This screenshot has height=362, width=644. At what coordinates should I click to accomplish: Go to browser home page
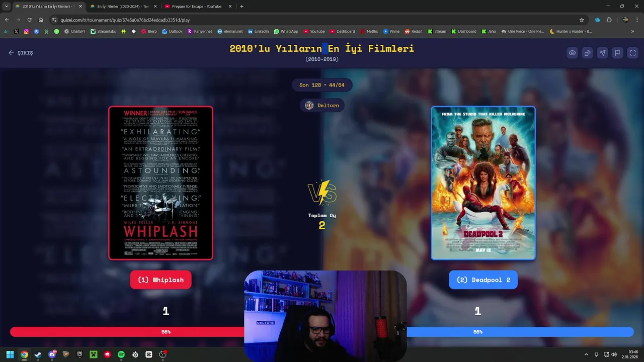[41, 20]
